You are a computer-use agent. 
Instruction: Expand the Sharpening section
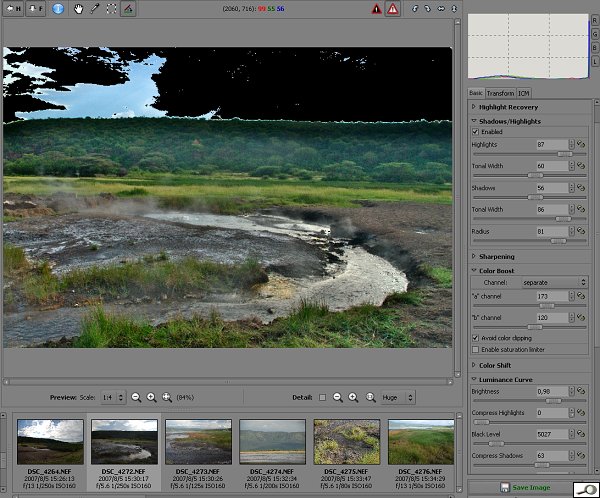(496, 257)
